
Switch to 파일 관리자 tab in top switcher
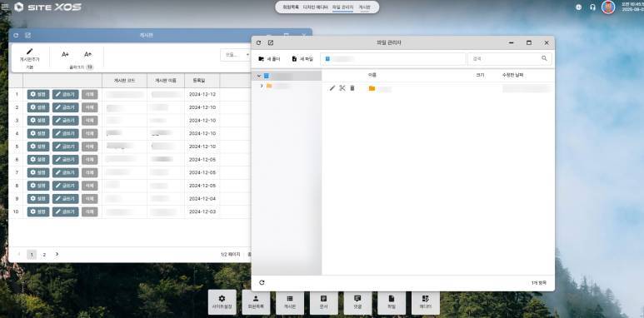342,7
